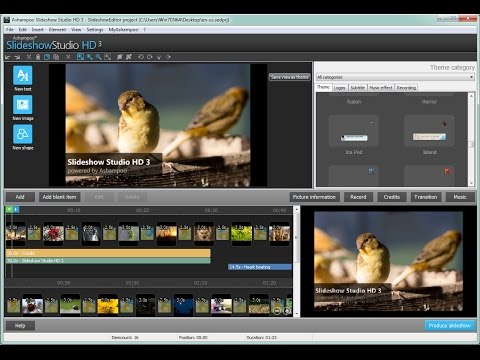Switch to the Theme tab

(x=323, y=87)
